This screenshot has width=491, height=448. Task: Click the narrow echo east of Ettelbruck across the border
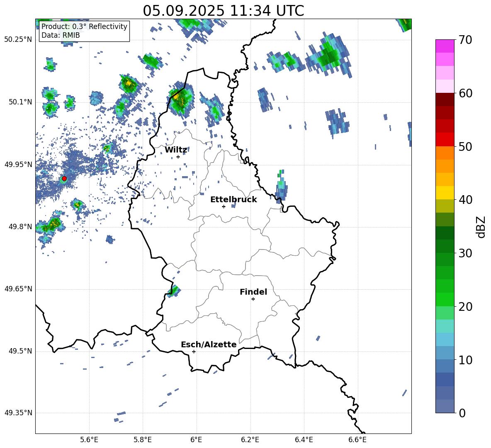pyautogui.click(x=281, y=187)
